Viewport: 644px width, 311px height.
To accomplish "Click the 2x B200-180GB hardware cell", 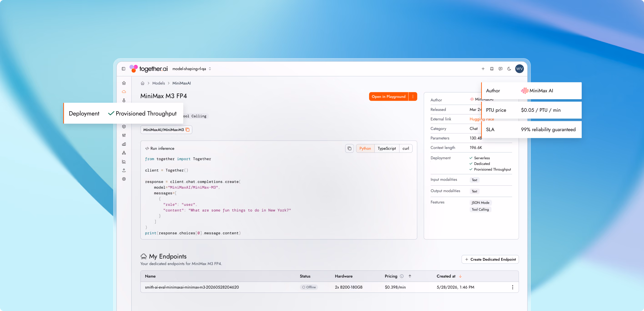I will pyautogui.click(x=349, y=287).
